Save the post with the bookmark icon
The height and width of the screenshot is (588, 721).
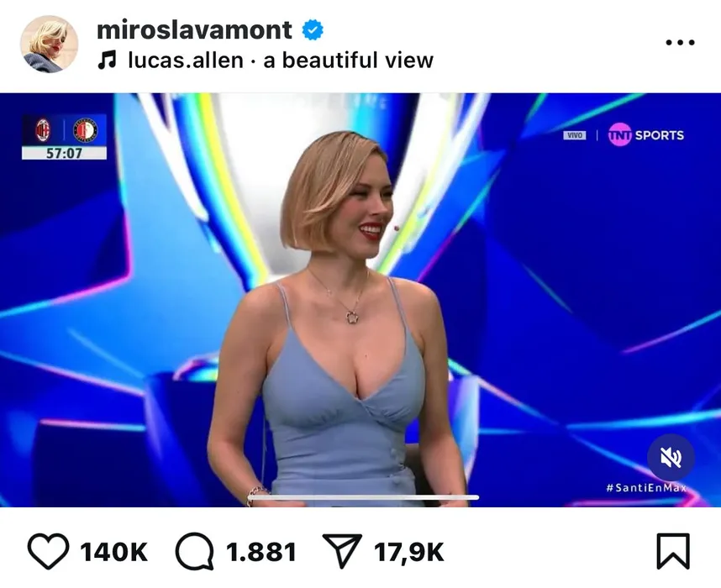point(673,551)
